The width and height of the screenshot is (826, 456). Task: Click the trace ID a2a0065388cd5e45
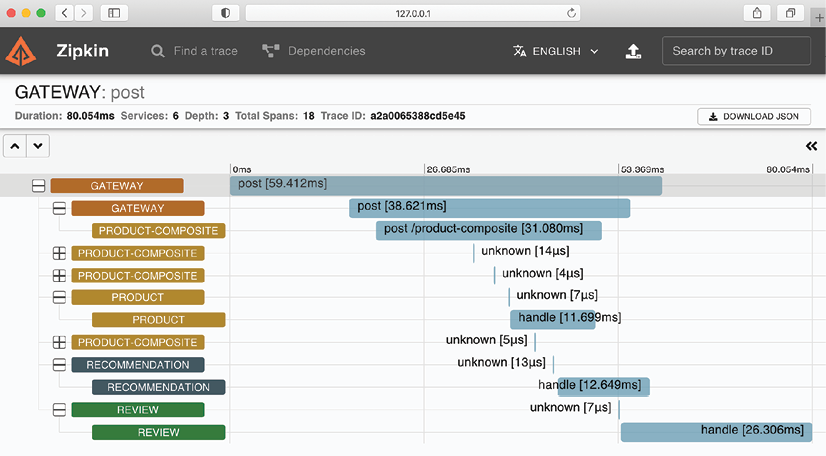[x=418, y=116]
